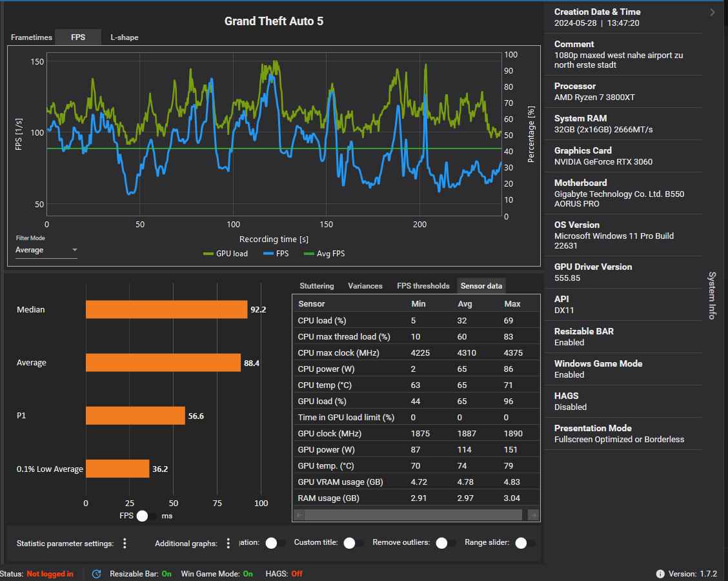Select the GPU clock (MHz) row
The image size is (728, 581).
pos(416,433)
